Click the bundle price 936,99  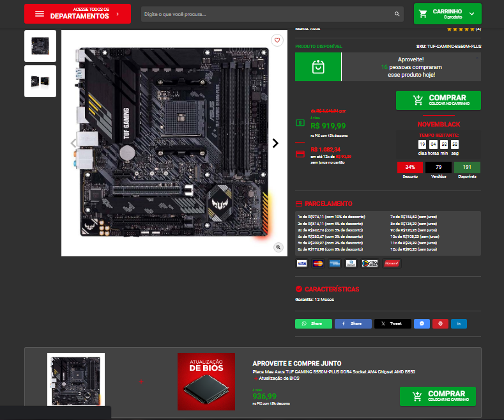tap(264, 396)
